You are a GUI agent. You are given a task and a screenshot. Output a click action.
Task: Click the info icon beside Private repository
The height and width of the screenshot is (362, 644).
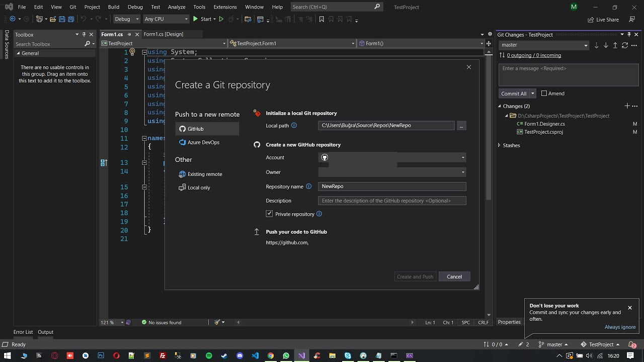pos(319,214)
